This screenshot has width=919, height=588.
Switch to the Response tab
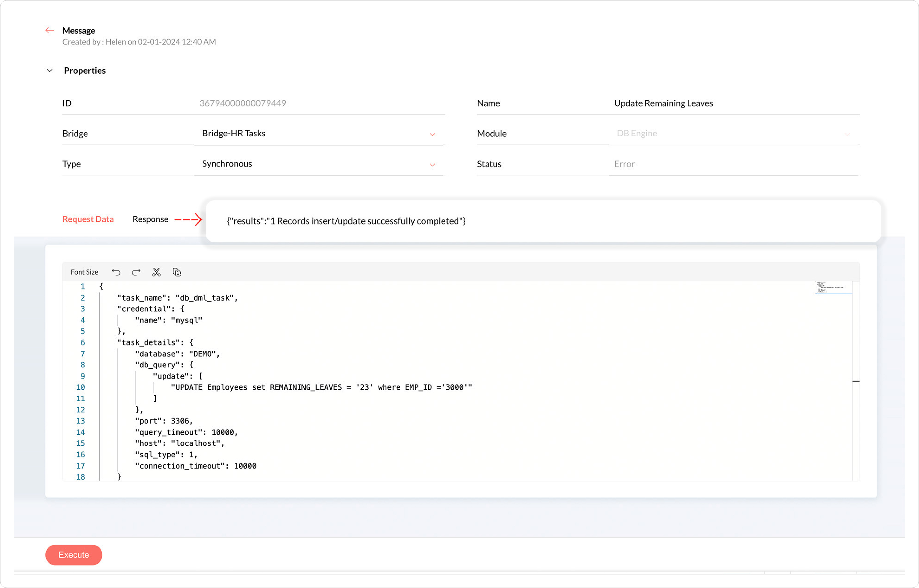150,219
